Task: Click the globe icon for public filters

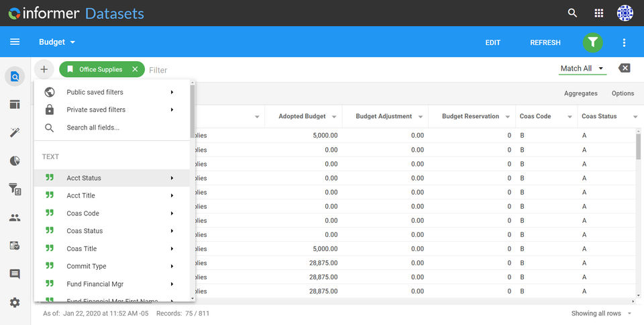Action: pos(50,92)
